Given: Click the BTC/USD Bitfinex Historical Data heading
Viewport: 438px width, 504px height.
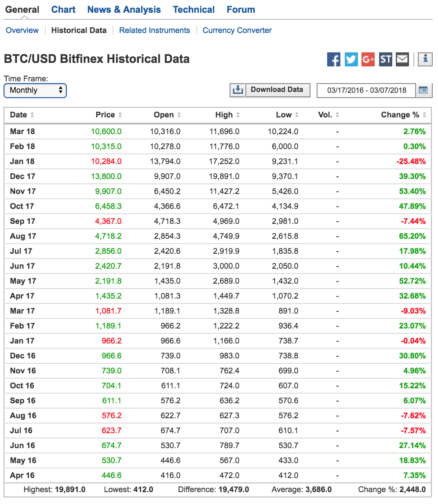Looking at the screenshot, I should 97,59.
